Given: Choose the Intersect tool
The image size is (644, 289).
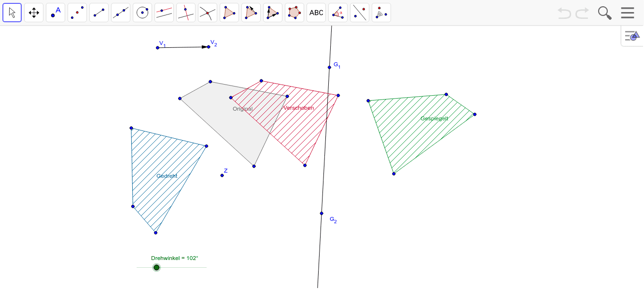Looking at the screenshot, I should click(208, 13).
